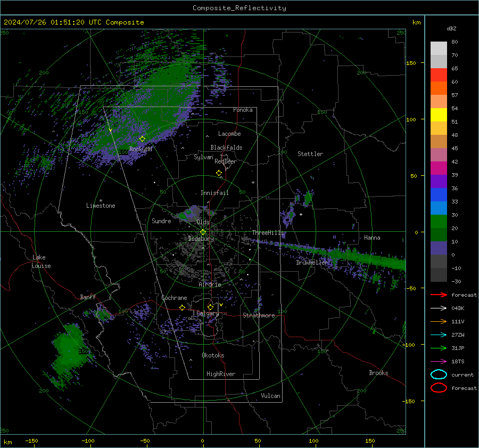Pick the green 20-30 dBZ color swatch
The image size is (479, 448).
(439, 221)
